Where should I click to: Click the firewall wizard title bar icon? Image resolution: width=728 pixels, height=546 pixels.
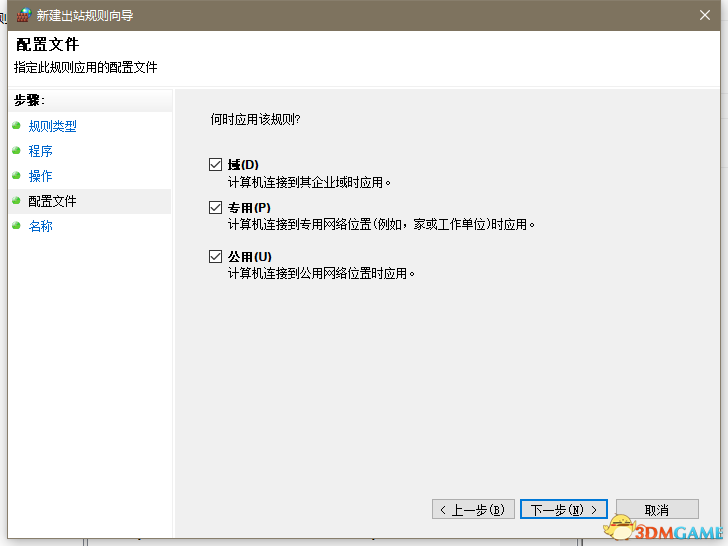(x=24, y=15)
